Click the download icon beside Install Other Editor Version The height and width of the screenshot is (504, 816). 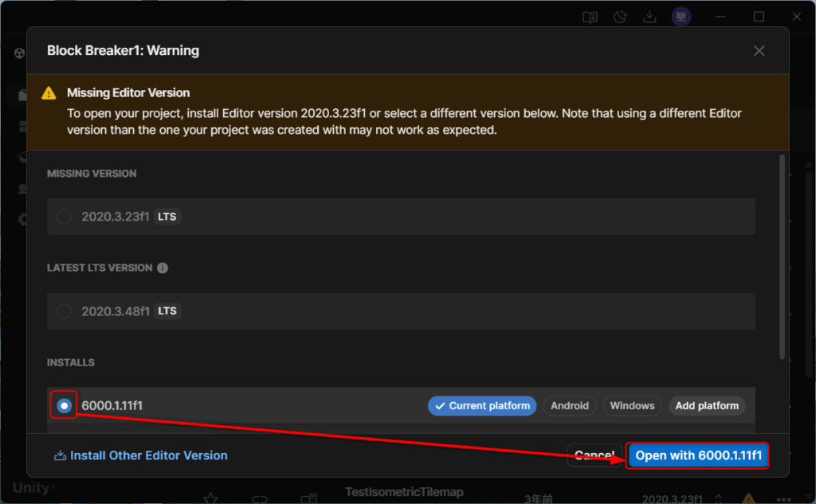coord(61,455)
